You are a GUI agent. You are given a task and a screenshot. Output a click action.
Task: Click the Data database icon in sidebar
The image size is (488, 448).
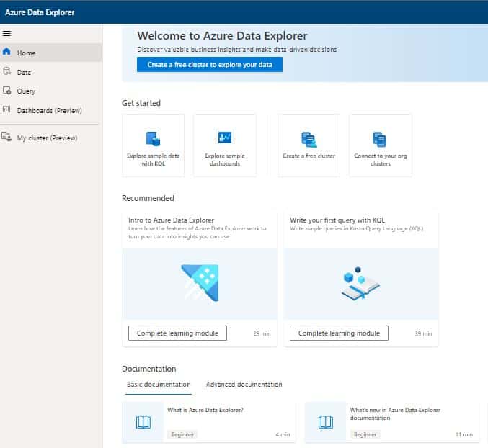click(x=6, y=71)
